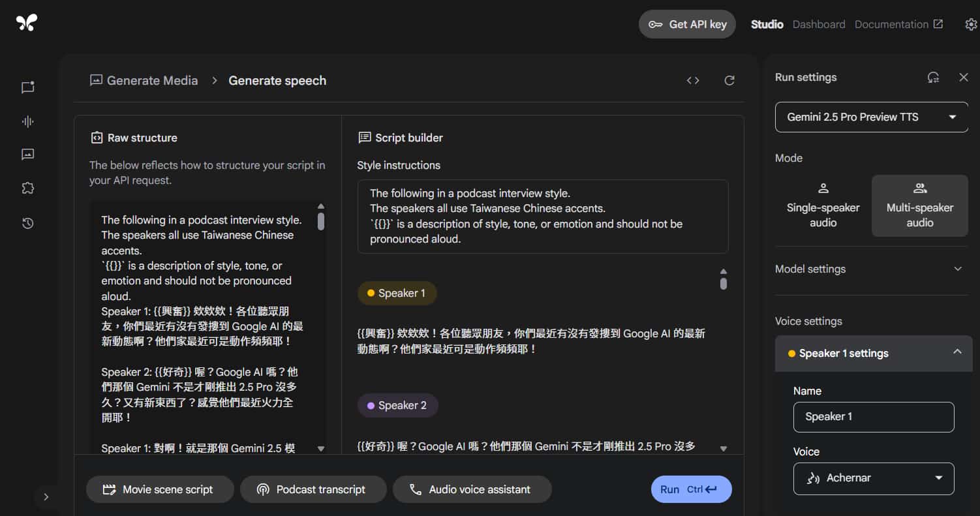Click the script builder scrollbar thumb
The image size is (980, 516).
pos(723,284)
